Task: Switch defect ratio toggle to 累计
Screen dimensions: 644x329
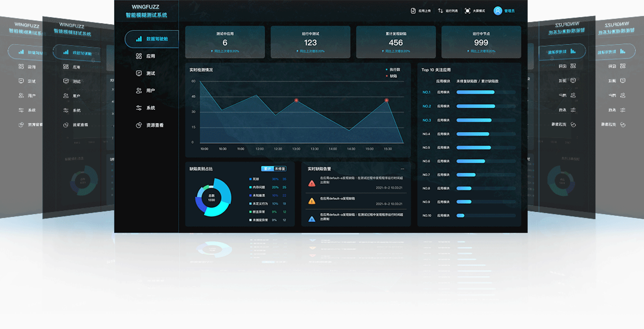Action: [267, 169]
